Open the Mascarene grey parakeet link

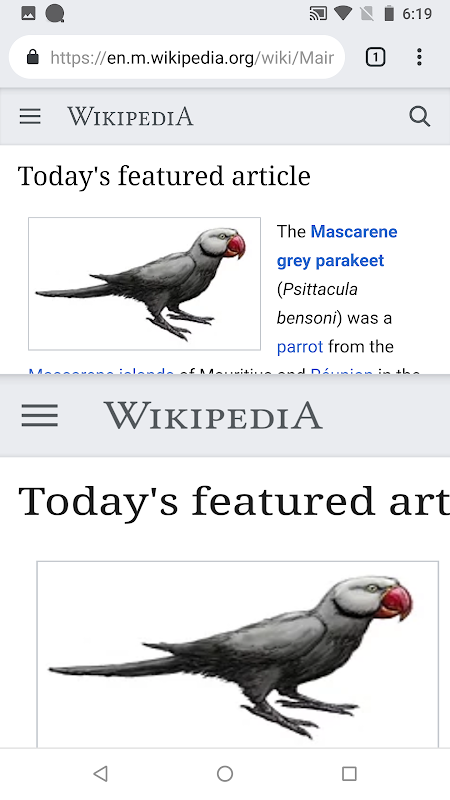click(337, 246)
